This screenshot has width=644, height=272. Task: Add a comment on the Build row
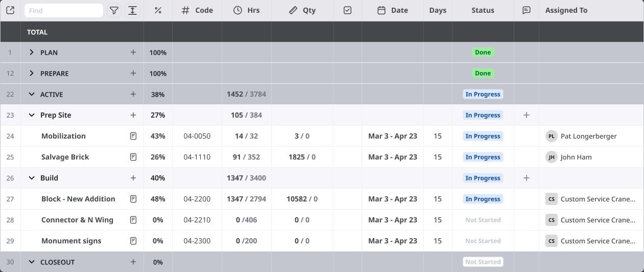tap(527, 178)
